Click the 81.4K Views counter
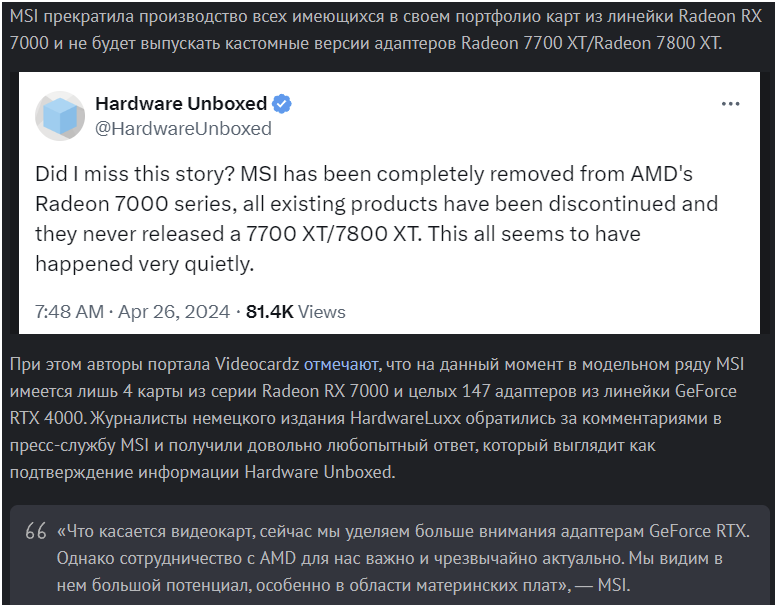The height and width of the screenshot is (607, 777). pyautogui.click(x=296, y=311)
